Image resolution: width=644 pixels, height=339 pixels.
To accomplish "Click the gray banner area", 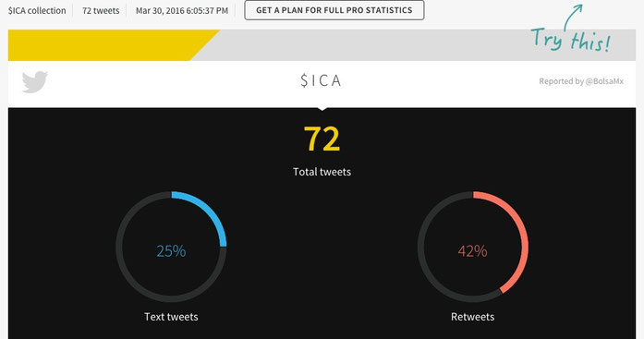I will (x=370, y=45).
